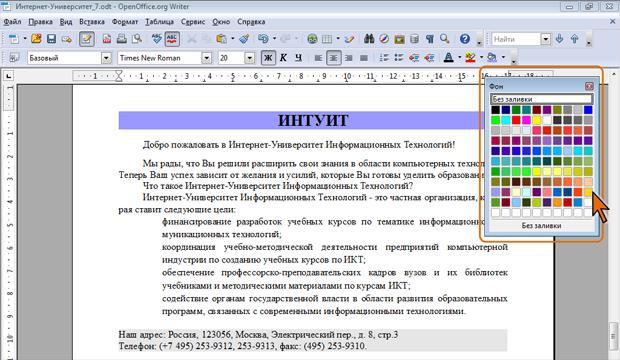Open the Таблица menu
Viewport: 620px width, 360px height.
(x=159, y=22)
